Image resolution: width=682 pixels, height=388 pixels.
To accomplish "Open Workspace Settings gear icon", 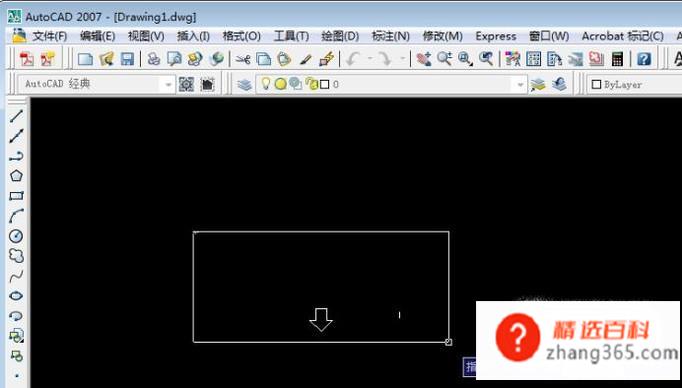I will (x=186, y=84).
